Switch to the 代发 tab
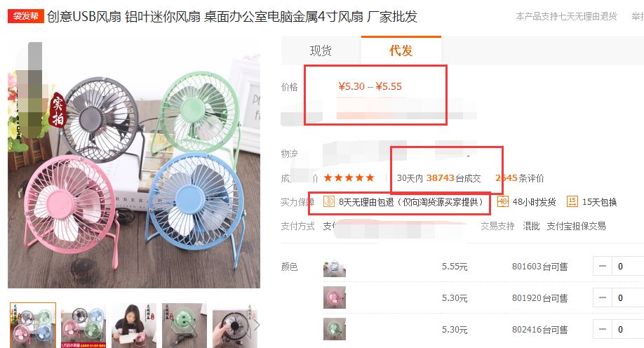The height and width of the screenshot is (348, 644). pos(401,51)
